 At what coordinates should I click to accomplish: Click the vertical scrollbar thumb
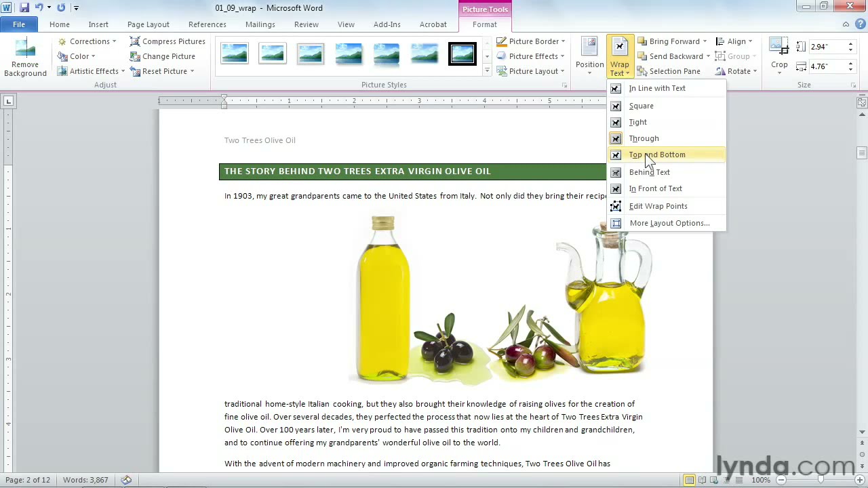862,152
